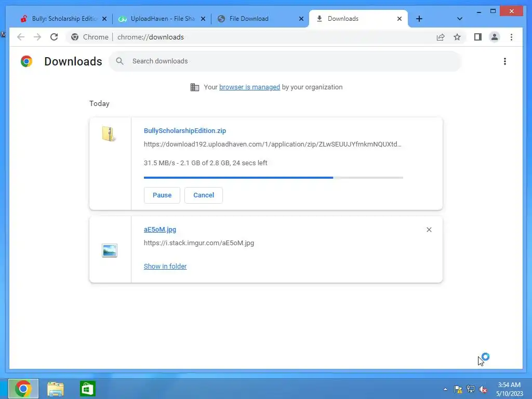The height and width of the screenshot is (399, 532).
Task: Open Chrome from the taskbar
Action: [23, 389]
